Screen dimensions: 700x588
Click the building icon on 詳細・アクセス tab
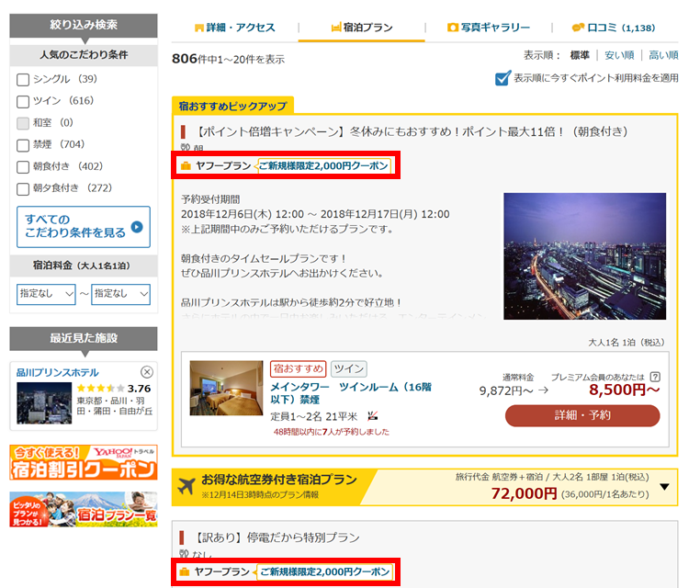click(x=199, y=28)
